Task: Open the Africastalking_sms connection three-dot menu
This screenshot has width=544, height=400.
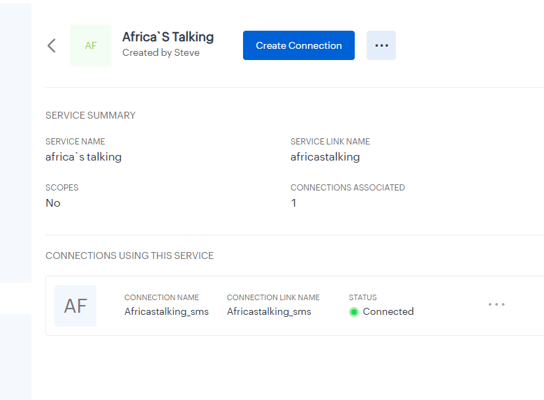Action: tap(496, 305)
